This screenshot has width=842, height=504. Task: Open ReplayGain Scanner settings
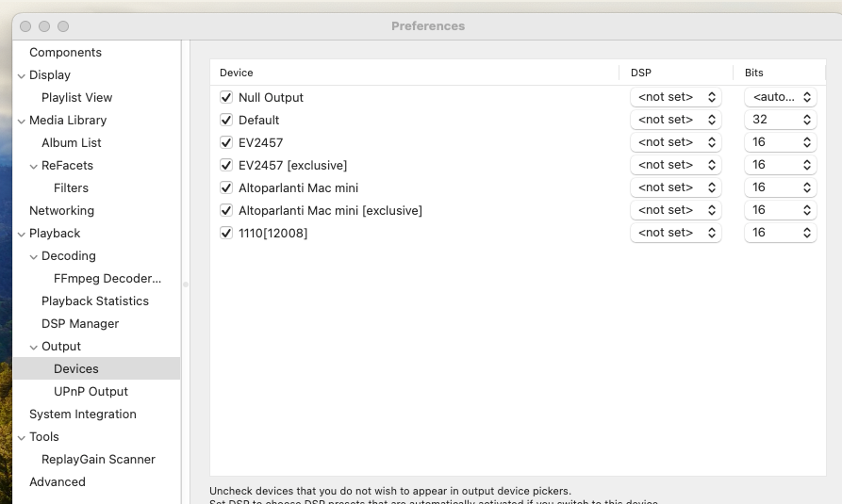coord(98,459)
